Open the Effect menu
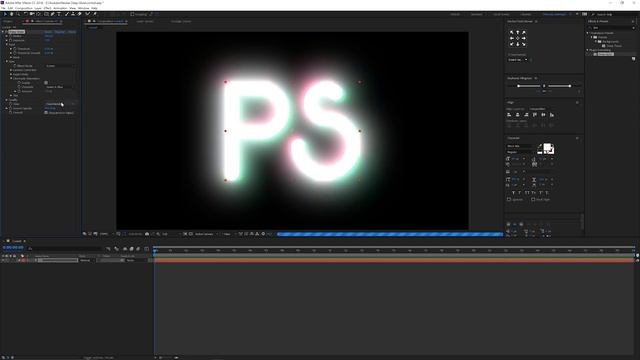 point(47,8)
